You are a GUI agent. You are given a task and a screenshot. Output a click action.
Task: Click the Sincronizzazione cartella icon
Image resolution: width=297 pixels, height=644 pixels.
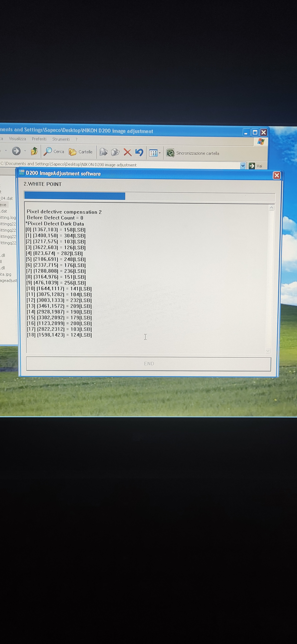pos(170,153)
